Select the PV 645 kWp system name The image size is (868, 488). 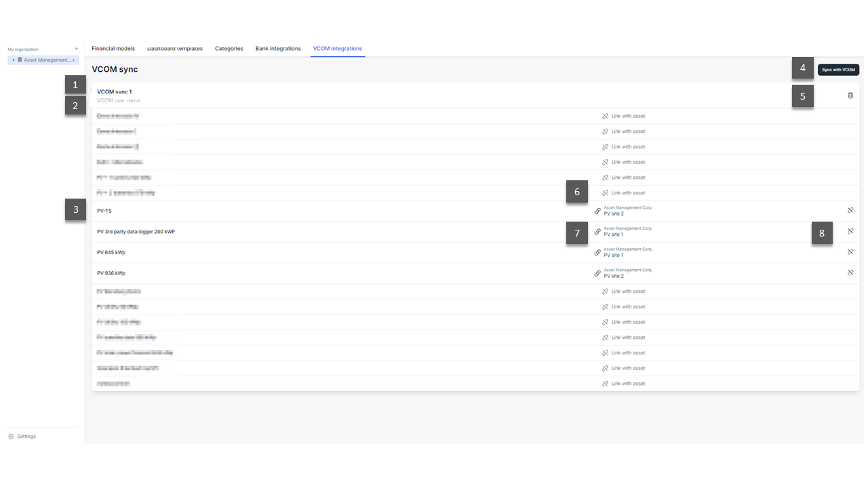111,252
